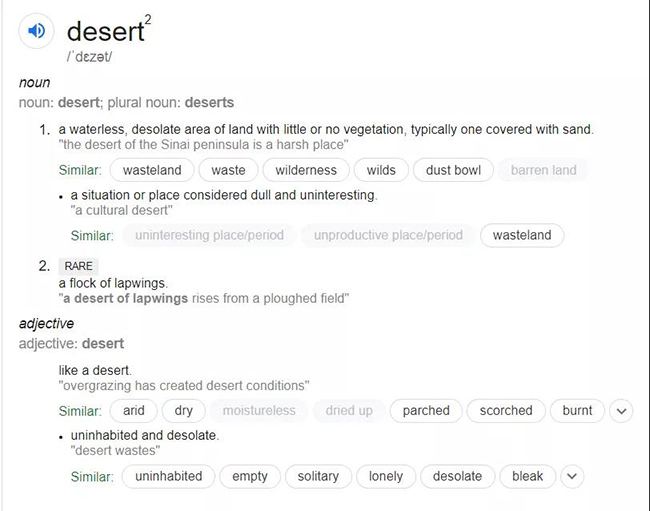Play the audio pronunciation of desert
The image size is (650, 511).
click(37, 32)
